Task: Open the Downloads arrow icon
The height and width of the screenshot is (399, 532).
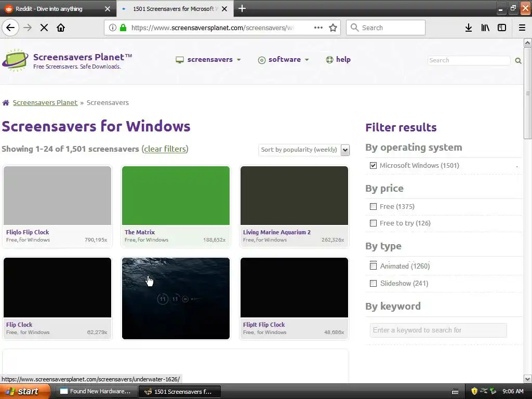Action: pos(469,28)
